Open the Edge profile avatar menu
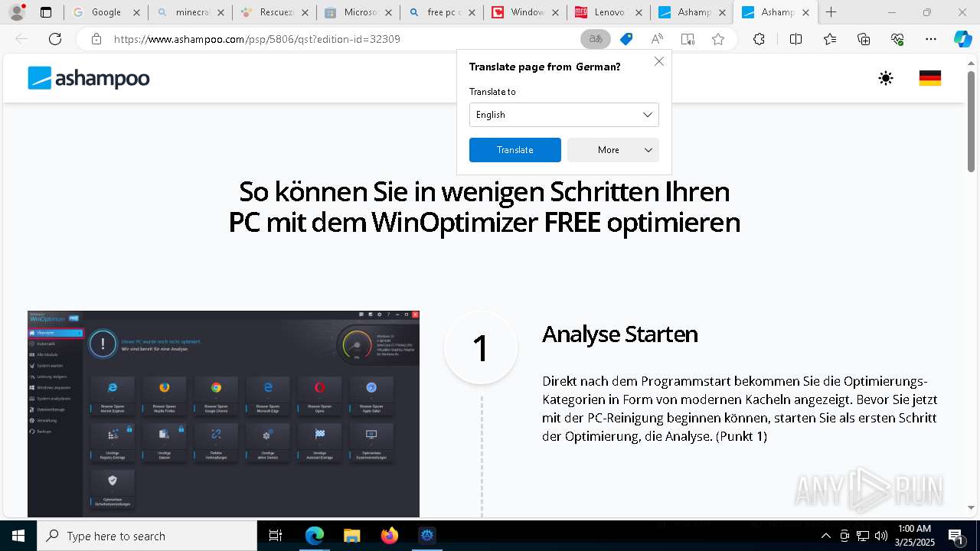 click(x=17, y=12)
